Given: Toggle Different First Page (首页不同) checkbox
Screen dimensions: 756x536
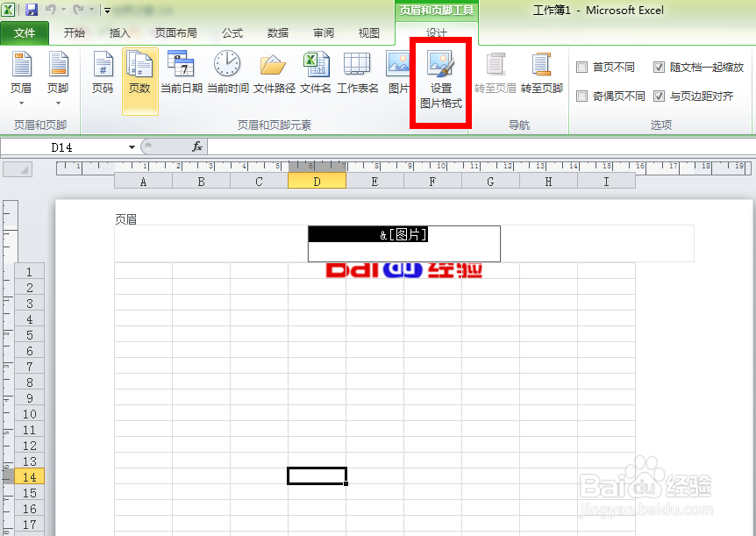Looking at the screenshot, I should (x=582, y=67).
